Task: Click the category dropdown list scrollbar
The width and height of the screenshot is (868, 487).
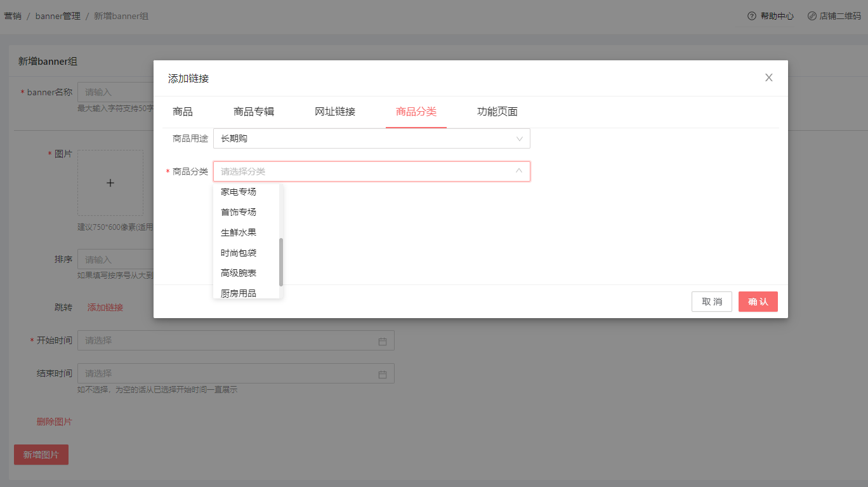Action: (x=281, y=262)
